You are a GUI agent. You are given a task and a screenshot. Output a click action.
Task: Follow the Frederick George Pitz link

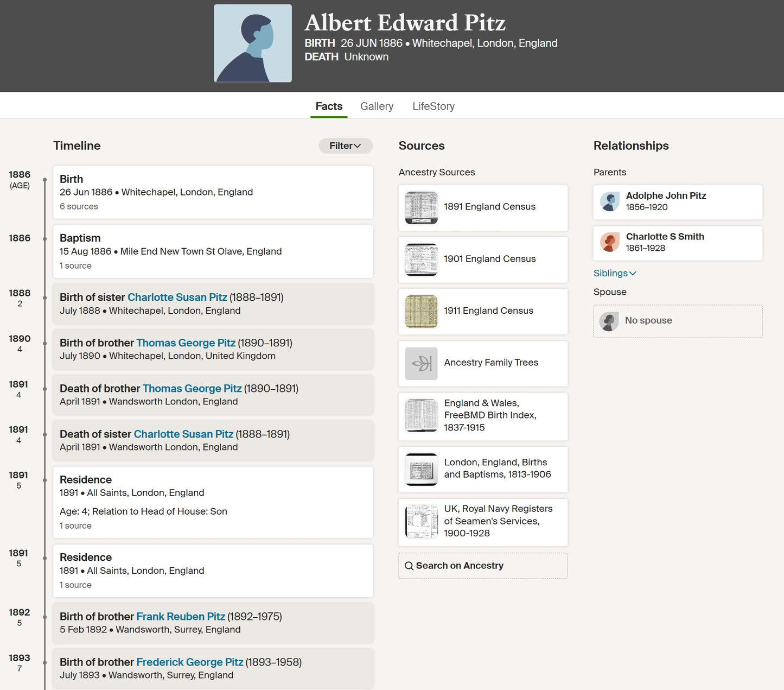click(x=189, y=662)
